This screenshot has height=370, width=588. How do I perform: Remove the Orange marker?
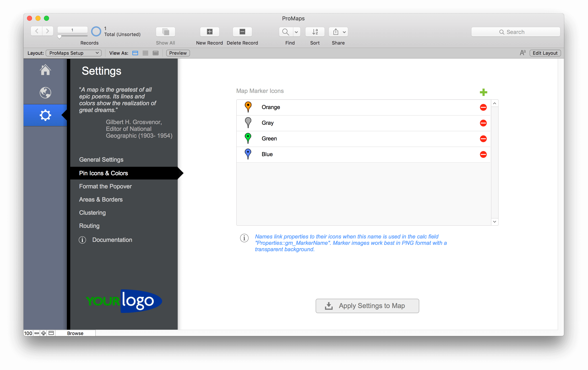click(x=483, y=107)
